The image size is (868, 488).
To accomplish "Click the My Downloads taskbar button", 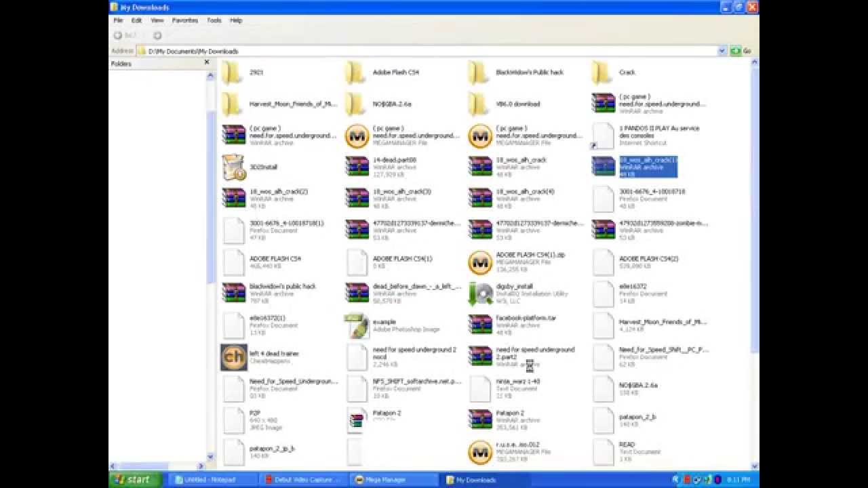I will (486, 480).
